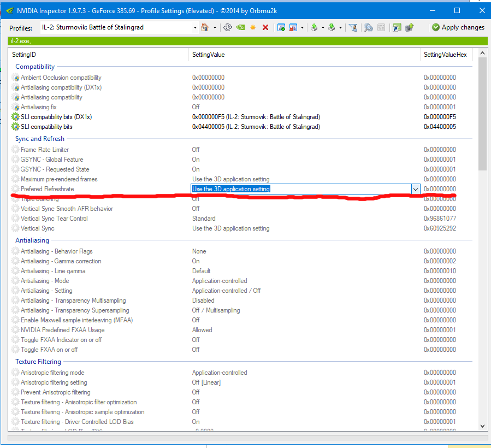Image resolution: width=491 pixels, height=448 pixels.
Task: Click the Apply changes button
Action: click(x=458, y=27)
